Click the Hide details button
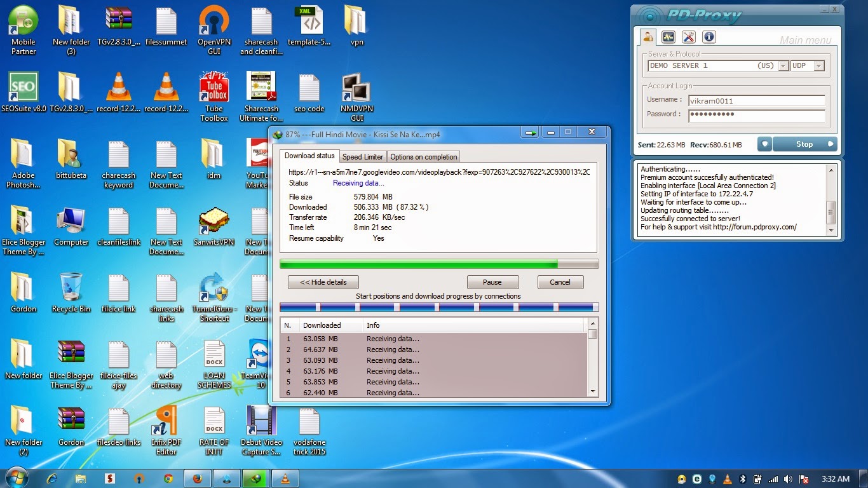868x488 pixels. coord(323,282)
